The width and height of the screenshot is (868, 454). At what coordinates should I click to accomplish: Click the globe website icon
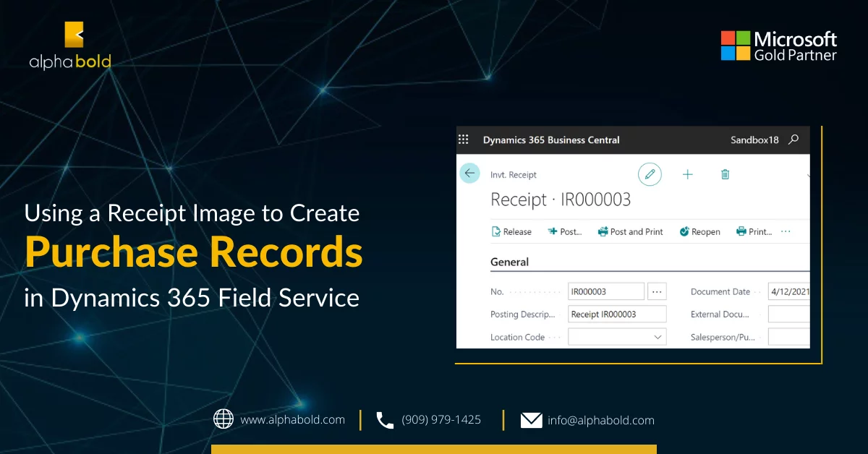point(224,419)
